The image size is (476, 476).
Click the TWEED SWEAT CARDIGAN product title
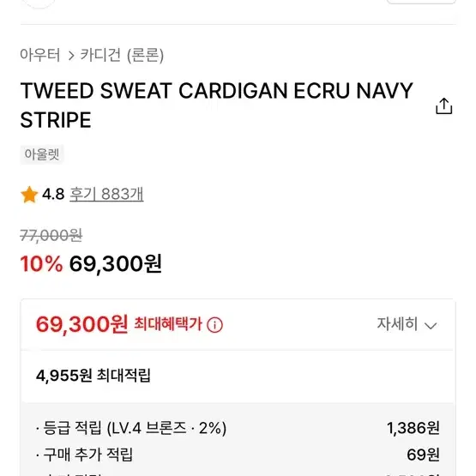click(x=216, y=105)
